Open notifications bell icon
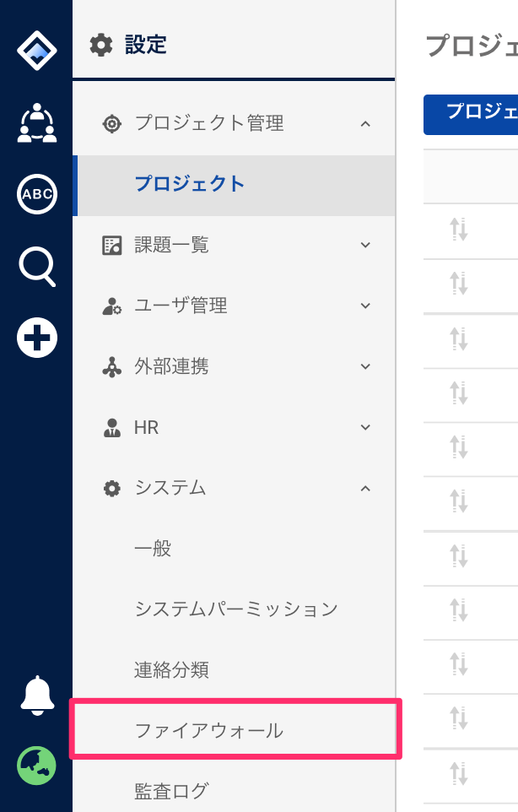Viewport: 518px width, 812px height. 37,696
